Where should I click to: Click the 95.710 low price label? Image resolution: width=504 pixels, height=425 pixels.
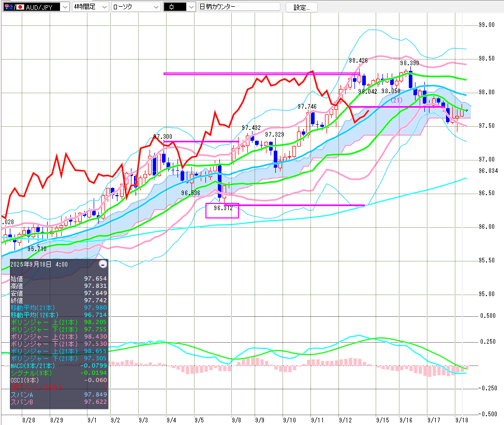coord(37,249)
